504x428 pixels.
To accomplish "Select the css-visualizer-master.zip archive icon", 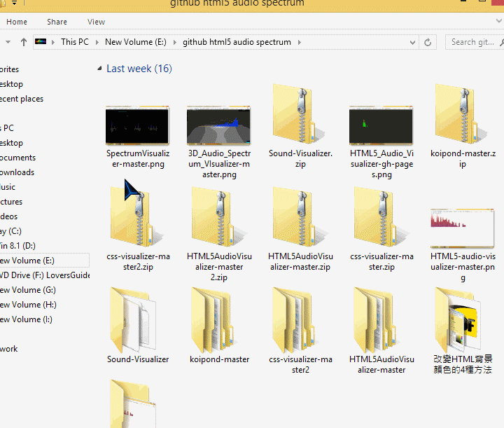I will click(x=381, y=216).
